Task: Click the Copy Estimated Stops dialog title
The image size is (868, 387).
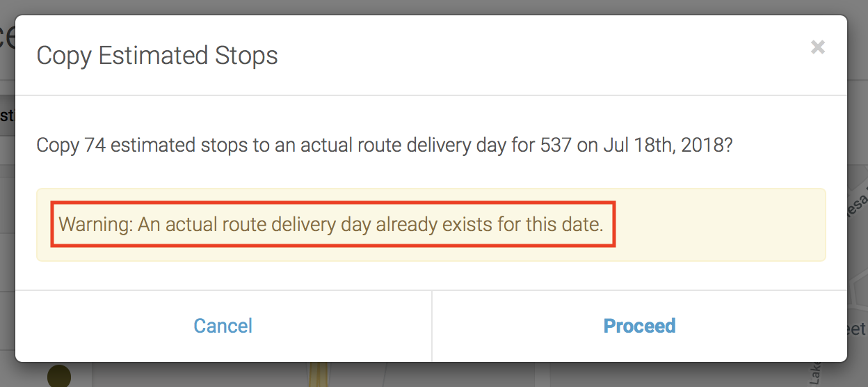Action: (x=157, y=56)
